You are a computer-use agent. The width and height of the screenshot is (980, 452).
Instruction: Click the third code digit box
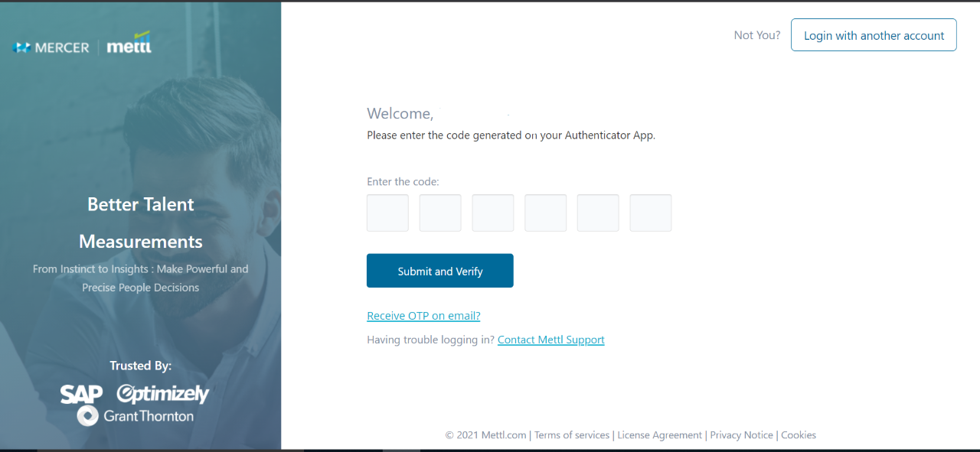[x=493, y=213]
